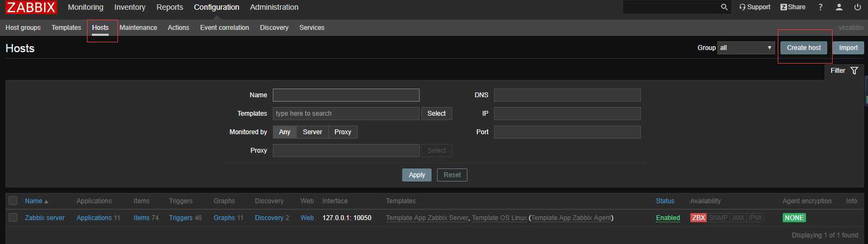Open the help question mark icon
The height and width of the screenshot is (244, 868).
tap(821, 7)
